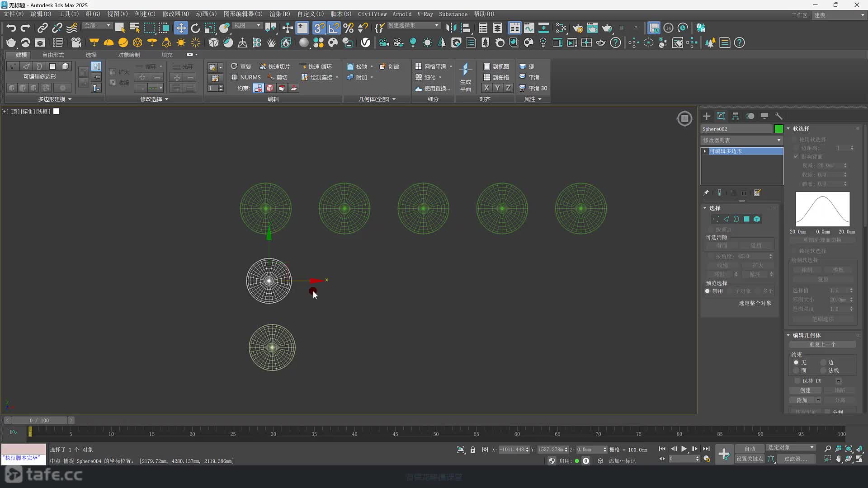The height and width of the screenshot is (488, 868).
Task: Activate the Select and Rotate tool
Action: pyautogui.click(x=195, y=28)
